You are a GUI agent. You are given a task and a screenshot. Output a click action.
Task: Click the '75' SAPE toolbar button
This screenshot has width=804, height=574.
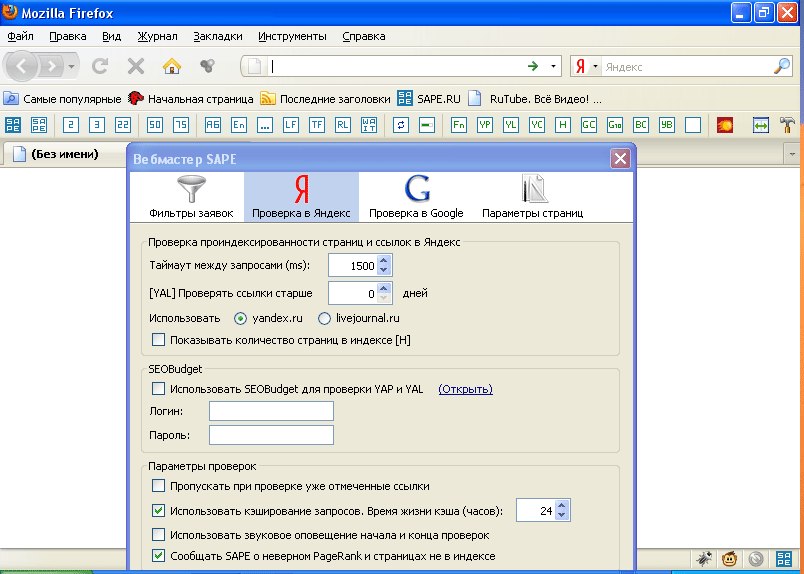point(180,125)
